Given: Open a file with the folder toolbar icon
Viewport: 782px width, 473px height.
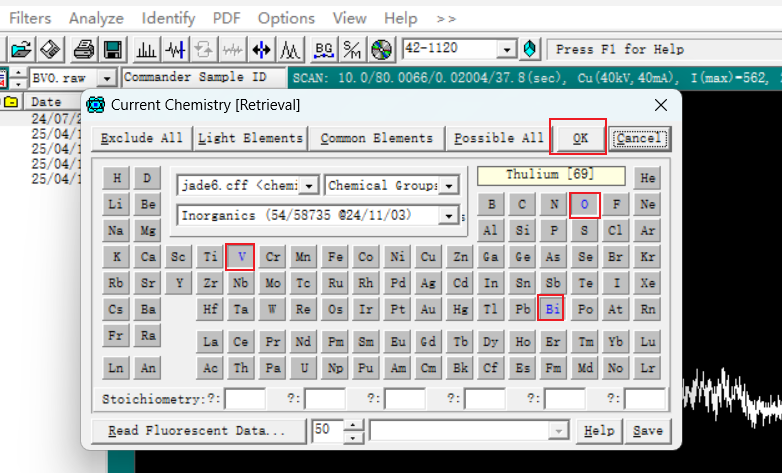Looking at the screenshot, I should coord(21,50).
